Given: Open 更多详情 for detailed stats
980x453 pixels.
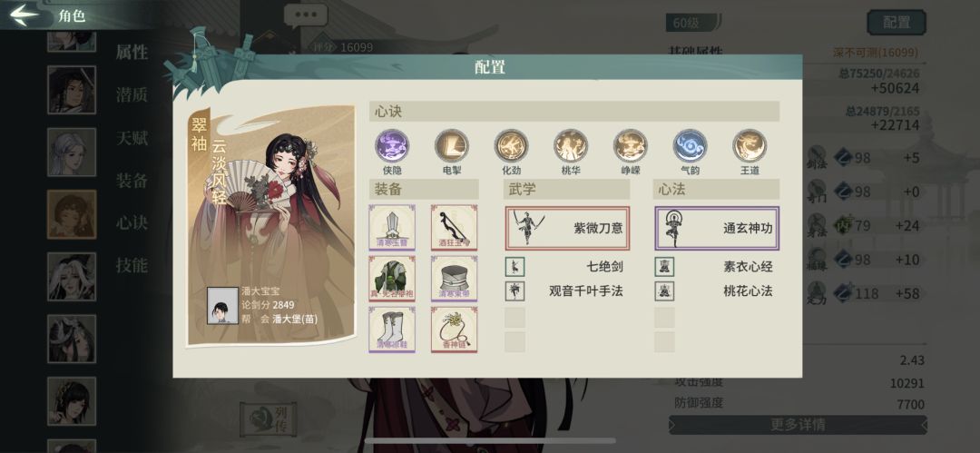Looking at the screenshot, I should pos(798,425).
